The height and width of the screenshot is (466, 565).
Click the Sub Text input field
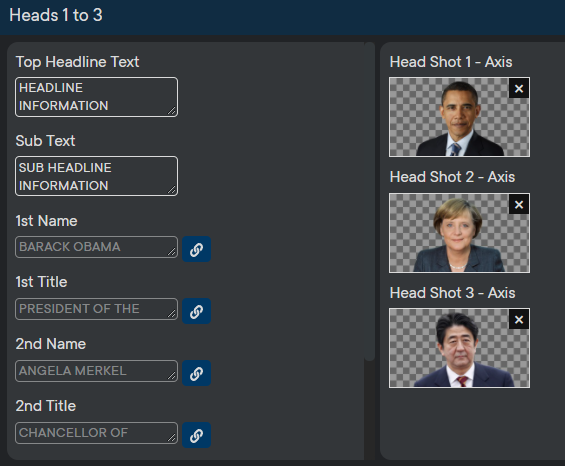[x=96, y=176]
